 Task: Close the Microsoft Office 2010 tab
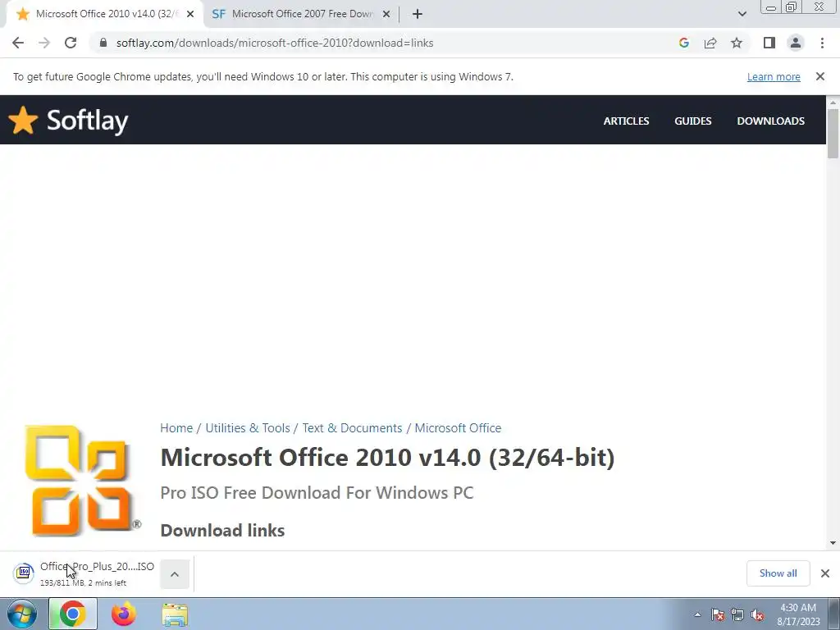pyautogui.click(x=190, y=14)
